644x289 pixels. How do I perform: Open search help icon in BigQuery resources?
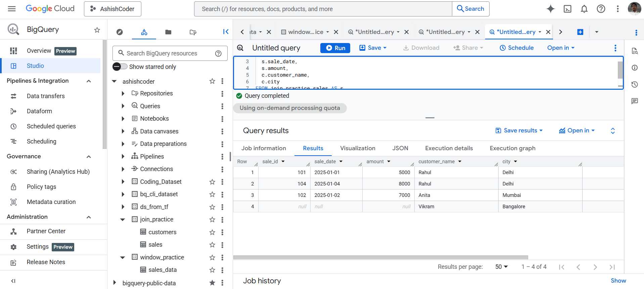click(x=218, y=53)
